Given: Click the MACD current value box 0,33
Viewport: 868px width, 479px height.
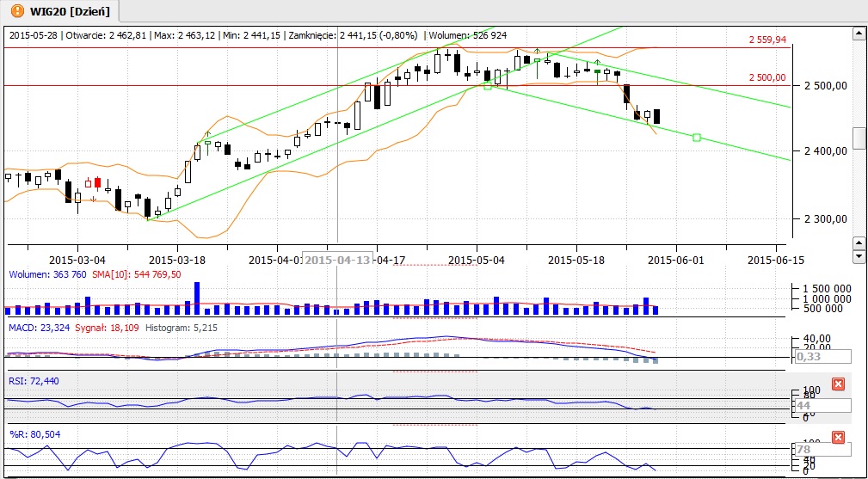Looking at the screenshot, I should click(x=822, y=357).
